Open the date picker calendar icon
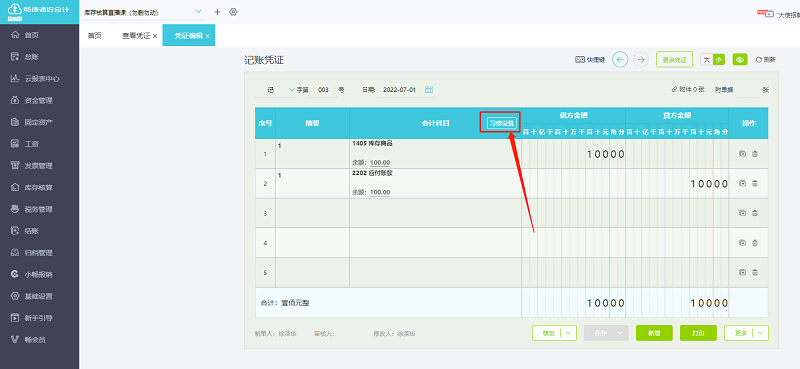Image resolution: width=800 pixels, height=369 pixels. [x=429, y=89]
